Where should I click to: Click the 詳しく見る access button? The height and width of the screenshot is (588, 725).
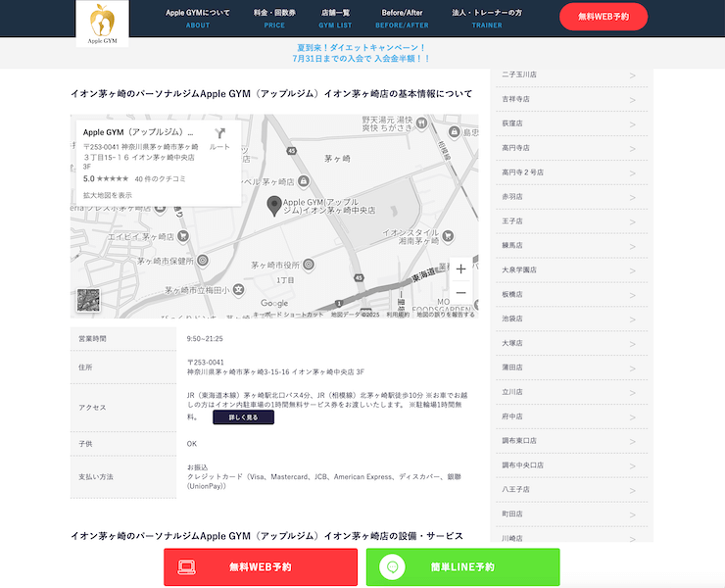[x=243, y=417]
